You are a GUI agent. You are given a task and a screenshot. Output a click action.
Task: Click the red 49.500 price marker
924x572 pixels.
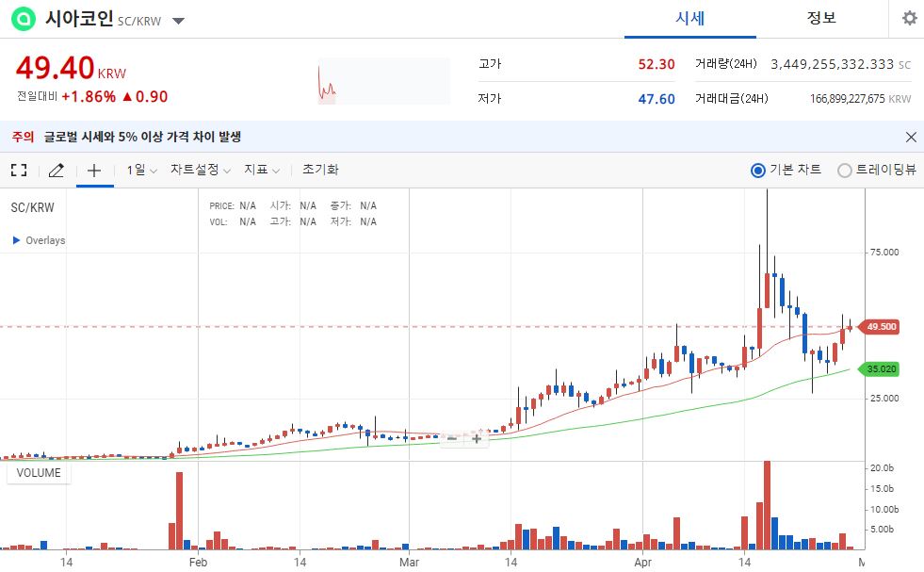879,327
